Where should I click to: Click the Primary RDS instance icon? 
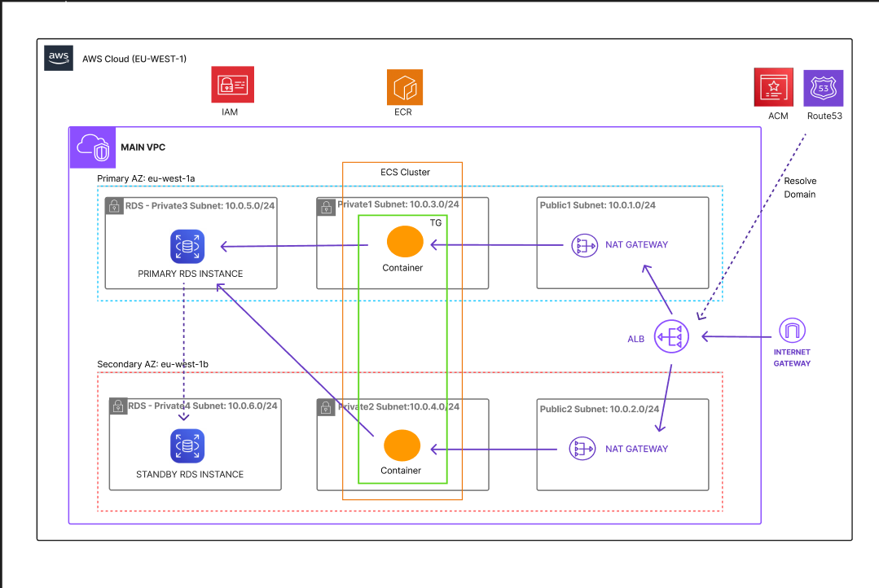[187, 246]
